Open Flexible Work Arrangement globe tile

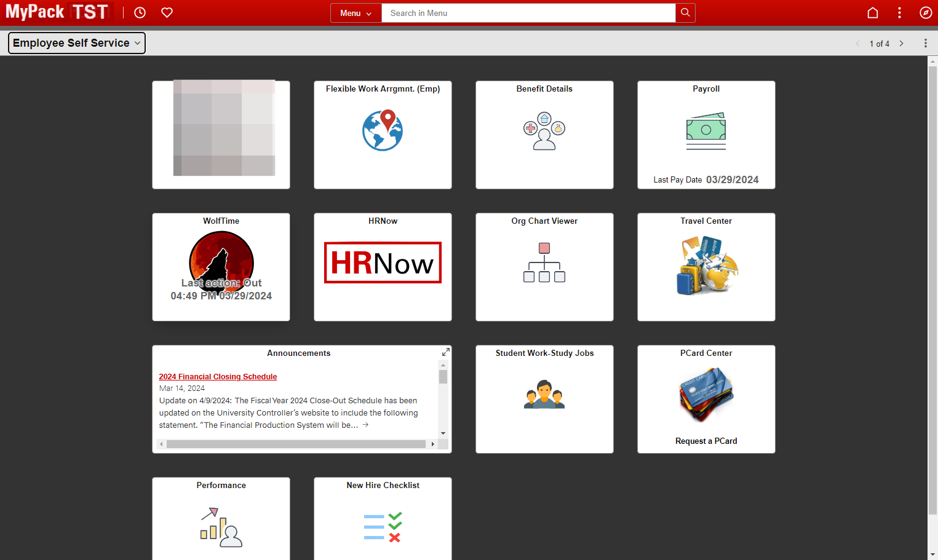pos(383,130)
